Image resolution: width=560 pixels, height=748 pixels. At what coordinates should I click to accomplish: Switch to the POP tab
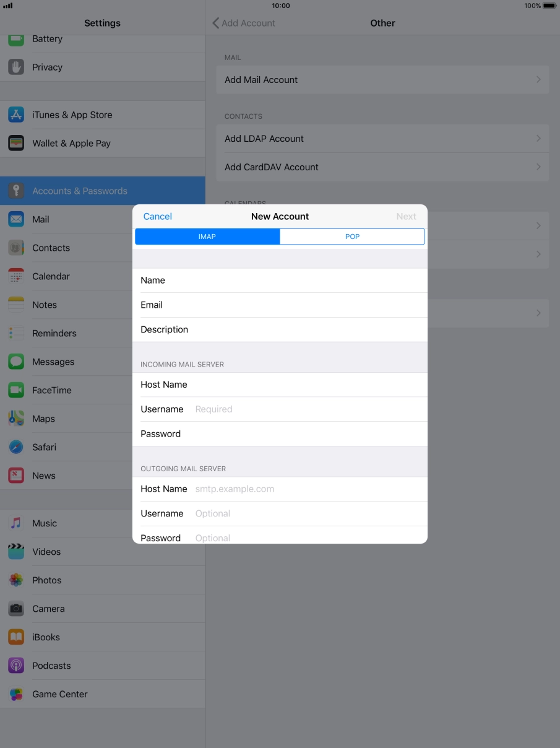click(x=351, y=236)
